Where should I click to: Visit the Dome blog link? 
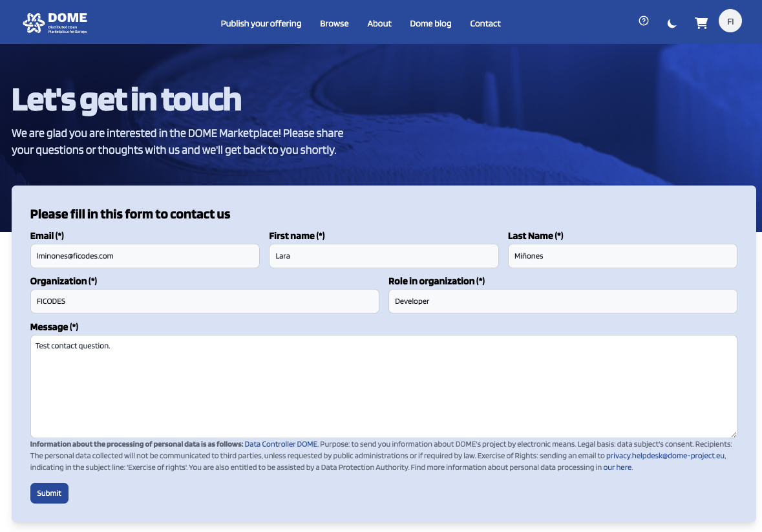coord(430,23)
